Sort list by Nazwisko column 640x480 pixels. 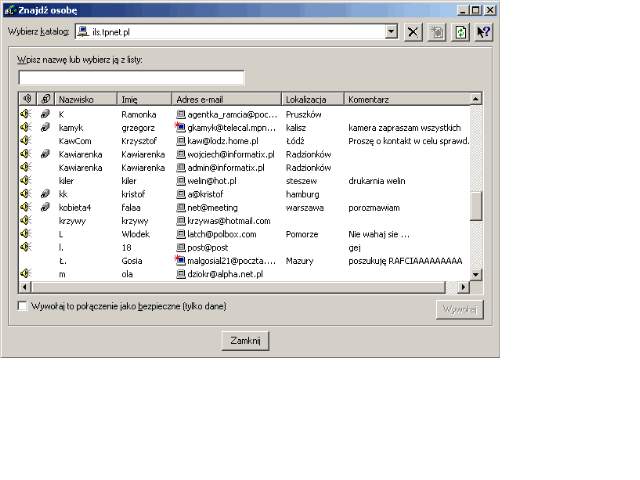pos(86,99)
